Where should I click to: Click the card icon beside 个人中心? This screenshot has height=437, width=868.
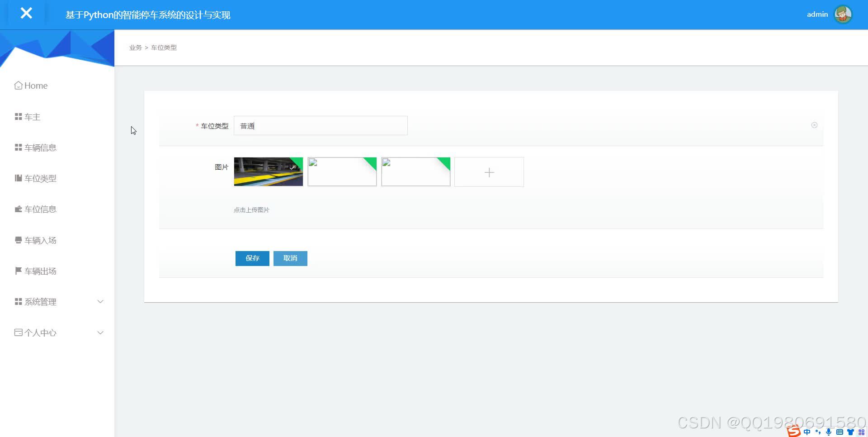click(18, 332)
